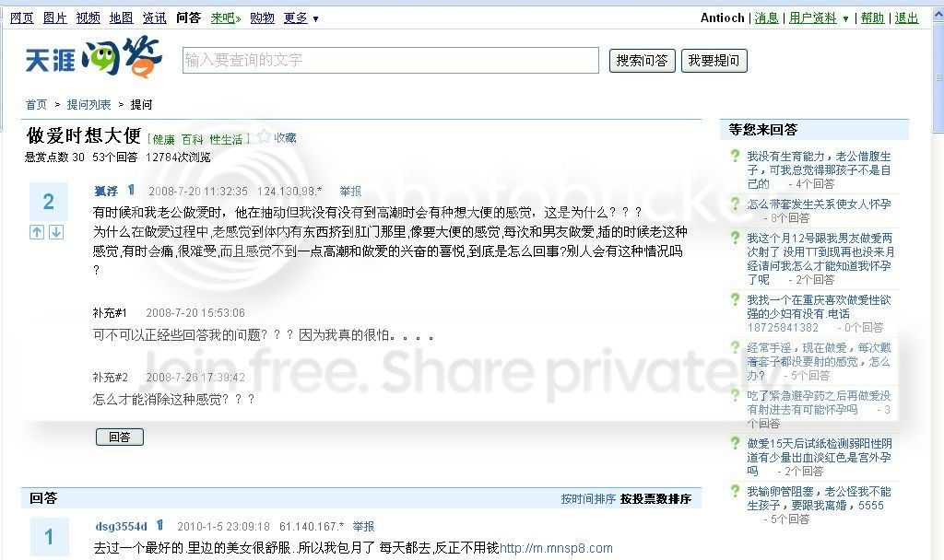This screenshot has width=944, height=560.
Task: Click the badge icon next to dsg3554d
Action: point(160,525)
